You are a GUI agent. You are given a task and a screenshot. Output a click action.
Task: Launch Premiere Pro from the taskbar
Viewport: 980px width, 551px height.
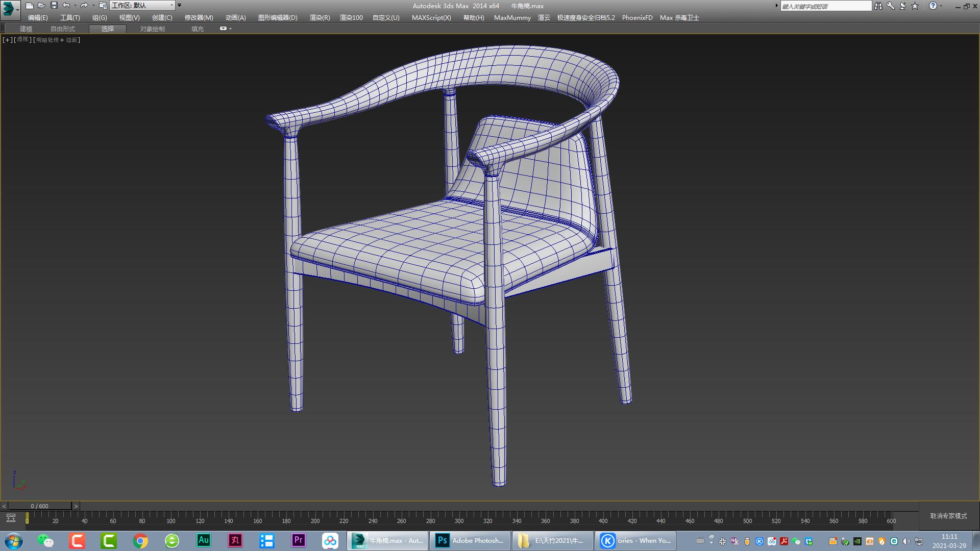tap(298, 540)
